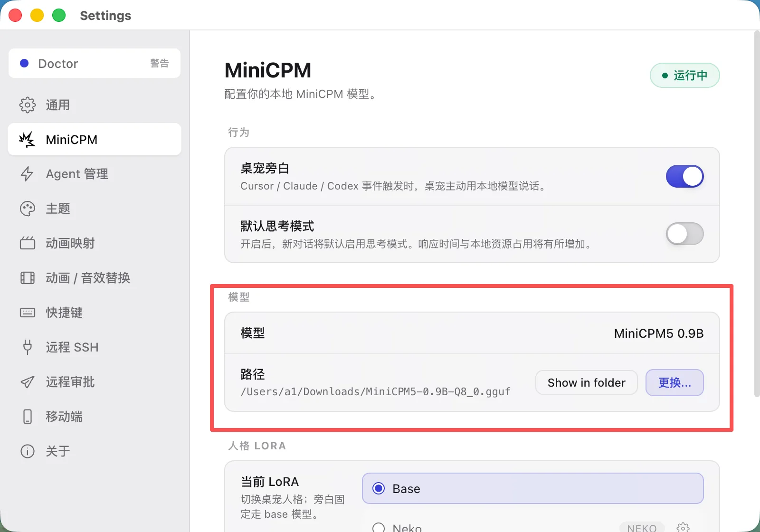This screenshot has width=760, height=532.
Task: Open the 动画 / 音效替换 page
Action: [x=95, y=278]
